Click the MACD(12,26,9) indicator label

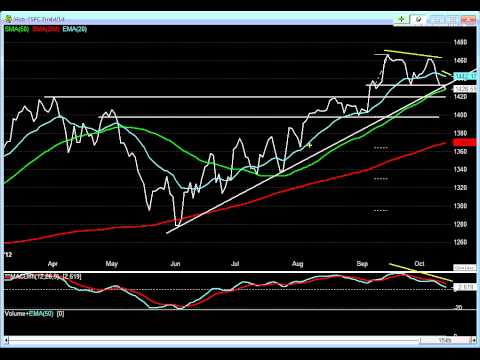35,276
